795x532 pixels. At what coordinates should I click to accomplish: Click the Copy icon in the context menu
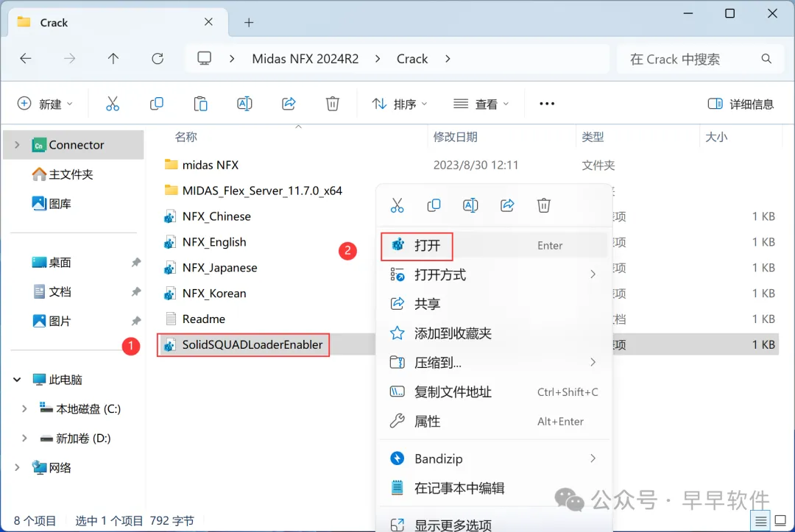[x=434, y=205]
